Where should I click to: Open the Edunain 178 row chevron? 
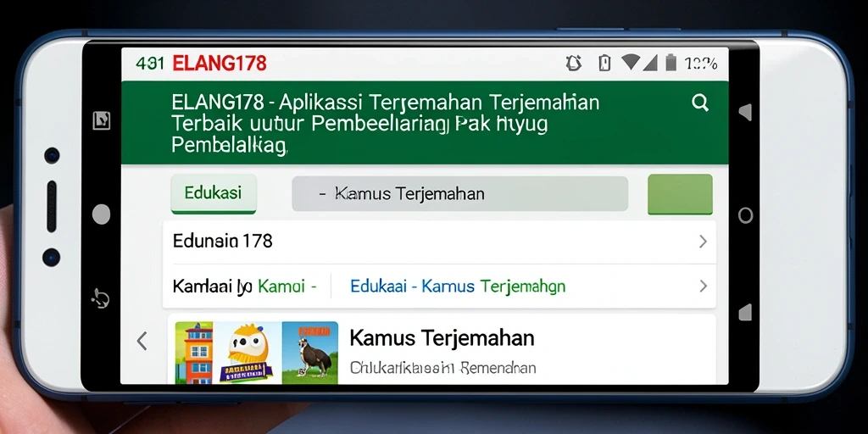[703, 242]
